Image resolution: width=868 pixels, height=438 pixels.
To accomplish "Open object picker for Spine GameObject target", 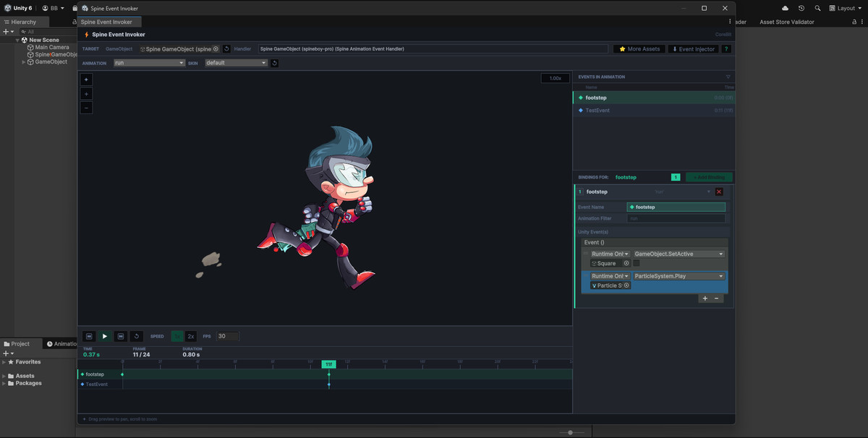I will [216, 49].
